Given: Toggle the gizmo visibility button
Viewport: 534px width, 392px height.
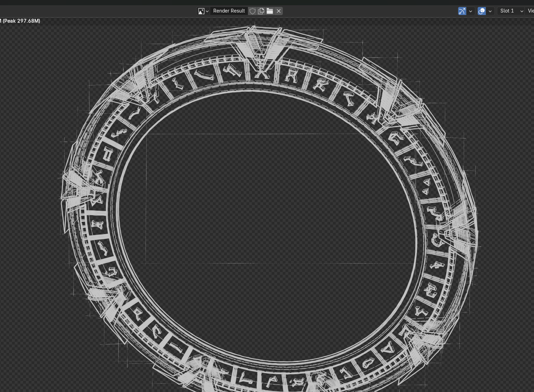Looking at the screenshot, I should coord(462,11).
